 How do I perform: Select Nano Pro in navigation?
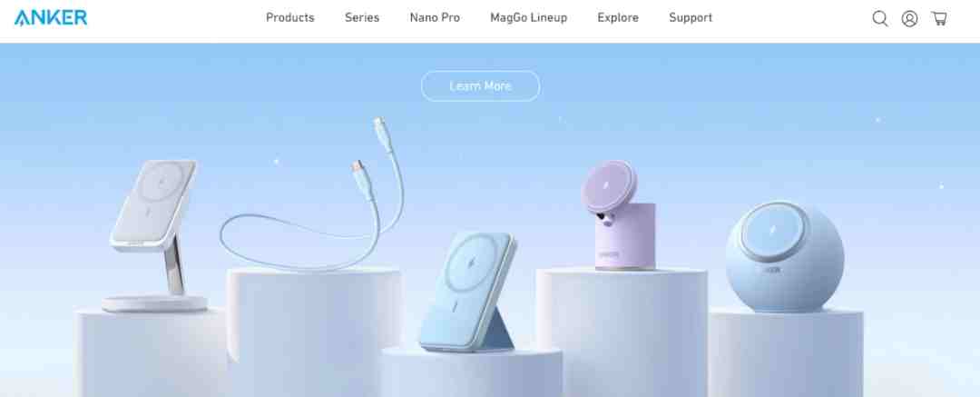coord(435,17)
